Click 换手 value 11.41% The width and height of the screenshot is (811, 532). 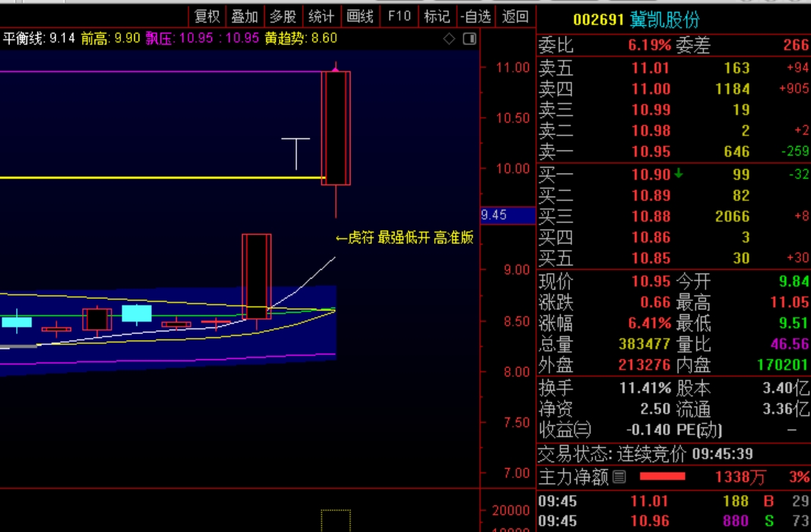(x=645, y=388)
